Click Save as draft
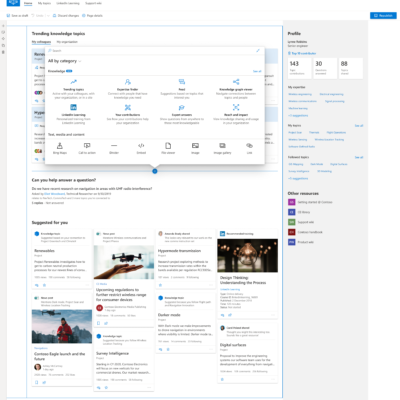400x400 pixels. [17, 16]
